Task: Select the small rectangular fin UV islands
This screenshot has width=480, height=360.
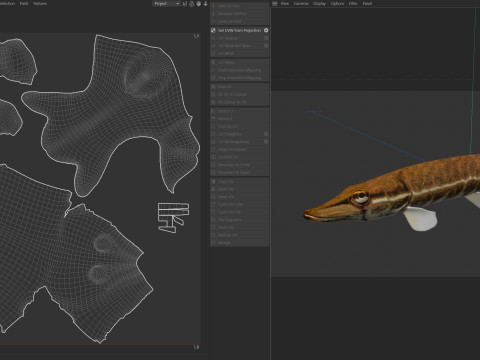Action: pyautogui.click(x=173, y=217)
